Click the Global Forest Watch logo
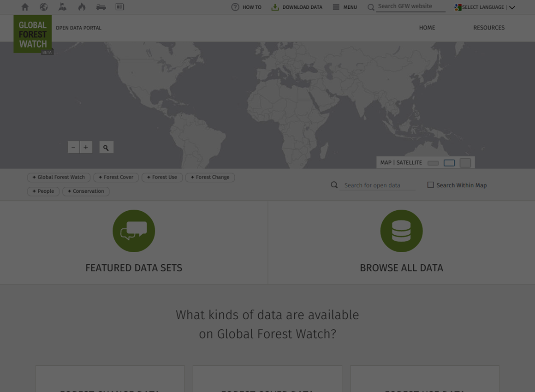Viewport: 535px width, 392px height. click(33, 34)
